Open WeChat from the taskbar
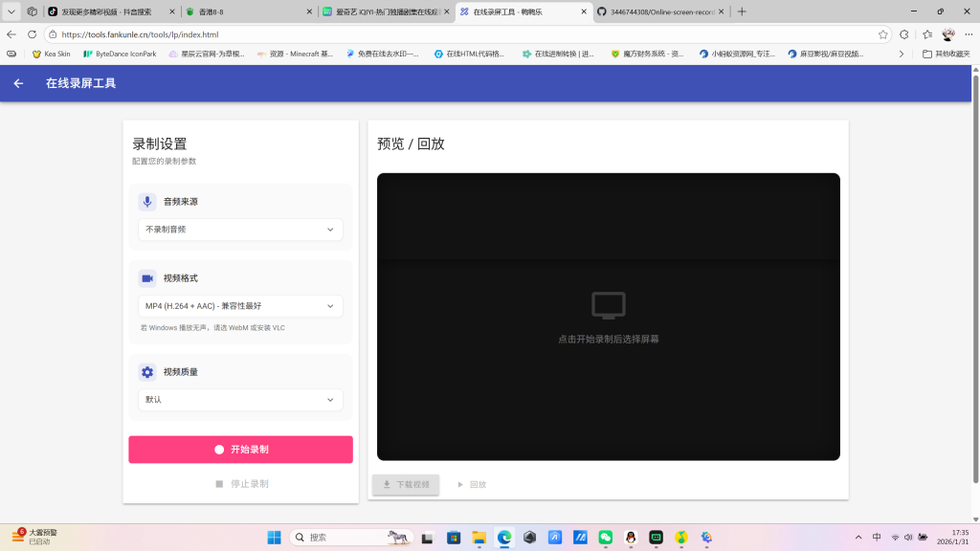980x551 pixels. [x=605, y=537]
